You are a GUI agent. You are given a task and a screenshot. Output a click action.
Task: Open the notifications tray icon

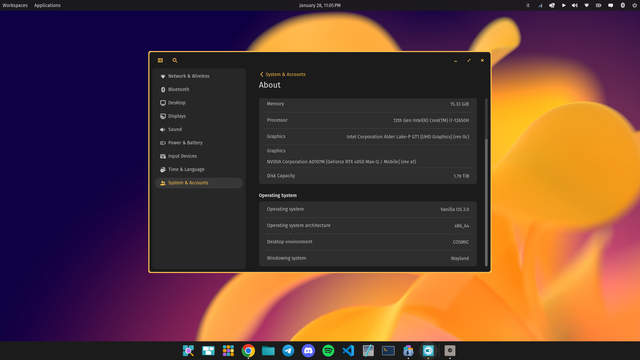(x=611, y=5)
